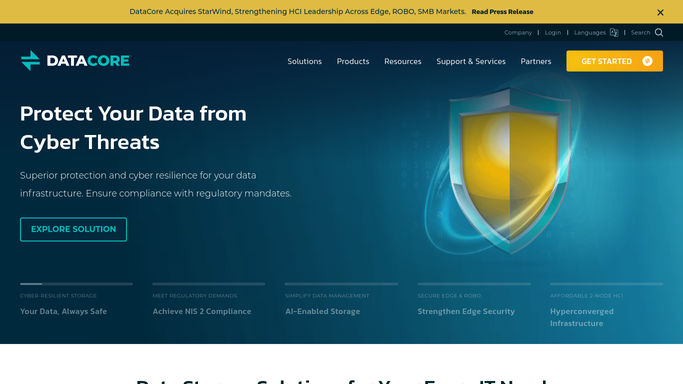Go to the Login page

(x=553, y=33)
